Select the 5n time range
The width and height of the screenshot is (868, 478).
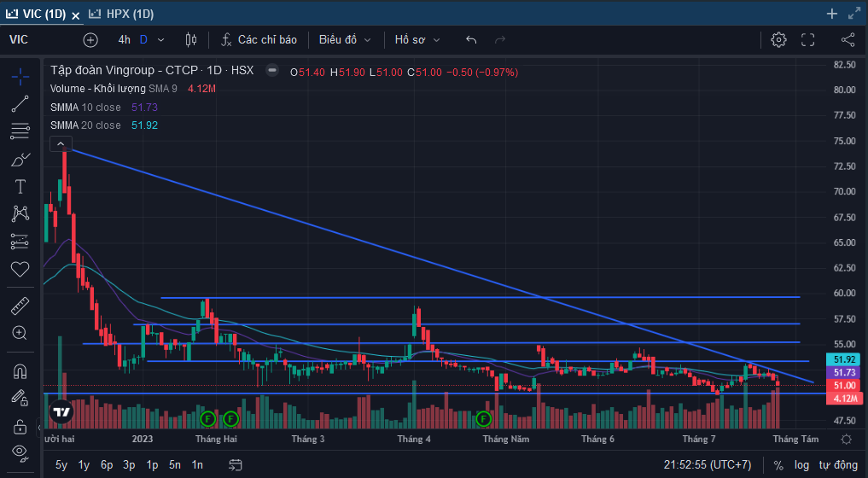(175, 464)
